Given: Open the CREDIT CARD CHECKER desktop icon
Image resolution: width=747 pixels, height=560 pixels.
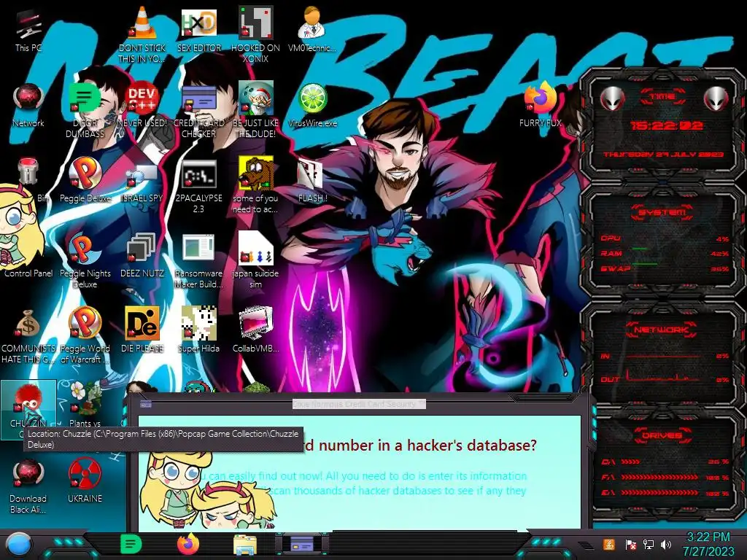Looking at the screenshot, I should (199, 111).
